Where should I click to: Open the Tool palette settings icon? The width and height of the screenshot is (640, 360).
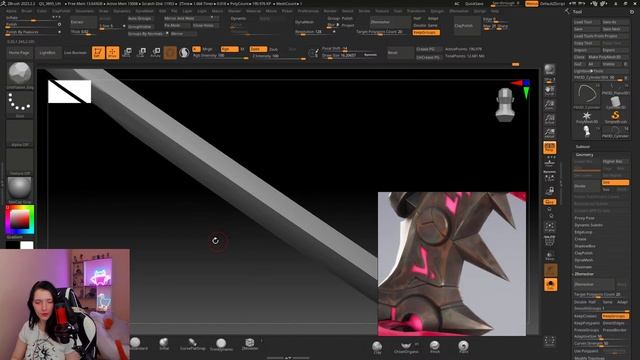[632, 12]
